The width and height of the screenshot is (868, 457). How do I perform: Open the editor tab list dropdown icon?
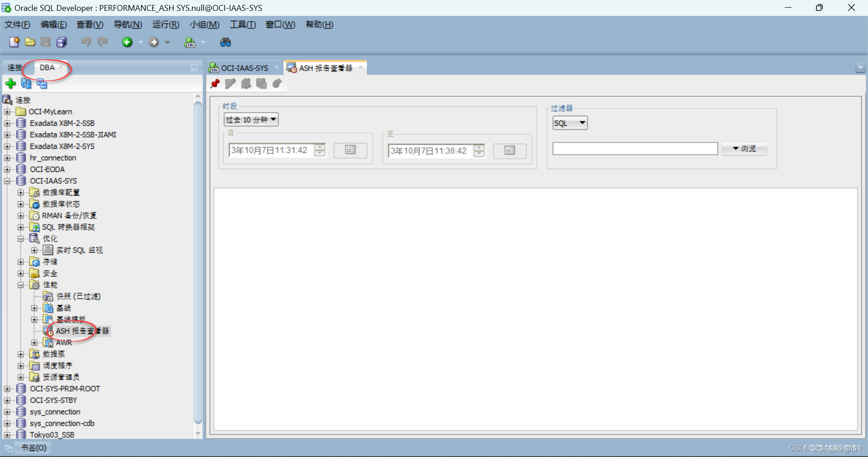(x=860, y=68)
